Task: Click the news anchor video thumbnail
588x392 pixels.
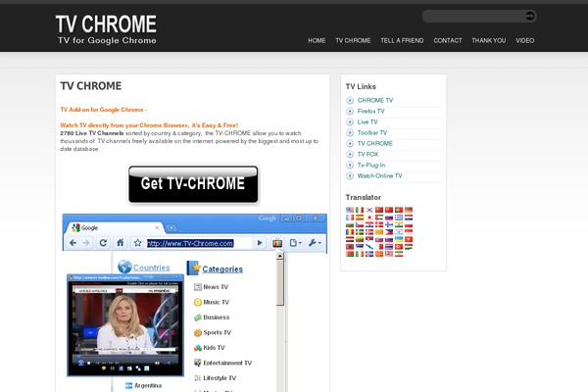Action: click(125, 325)
